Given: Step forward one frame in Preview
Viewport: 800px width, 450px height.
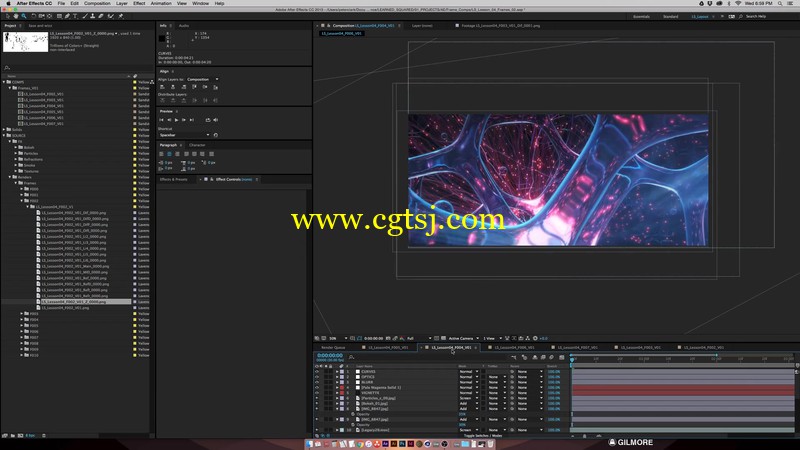Looking at the screenshot, I should tap(184, 120).
